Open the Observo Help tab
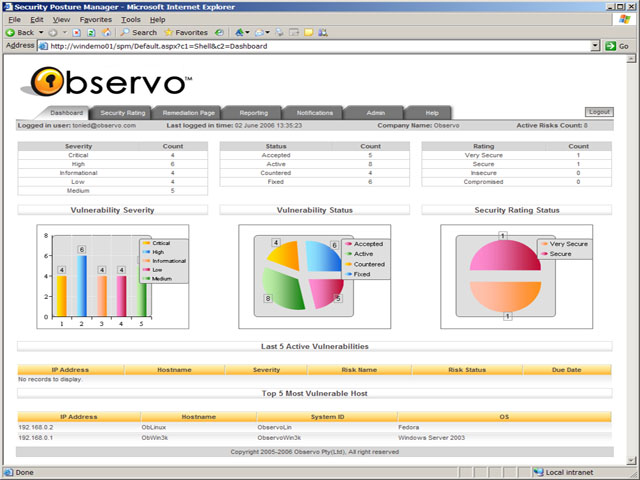This screenshot has width=640, height=480. point(432,113)
